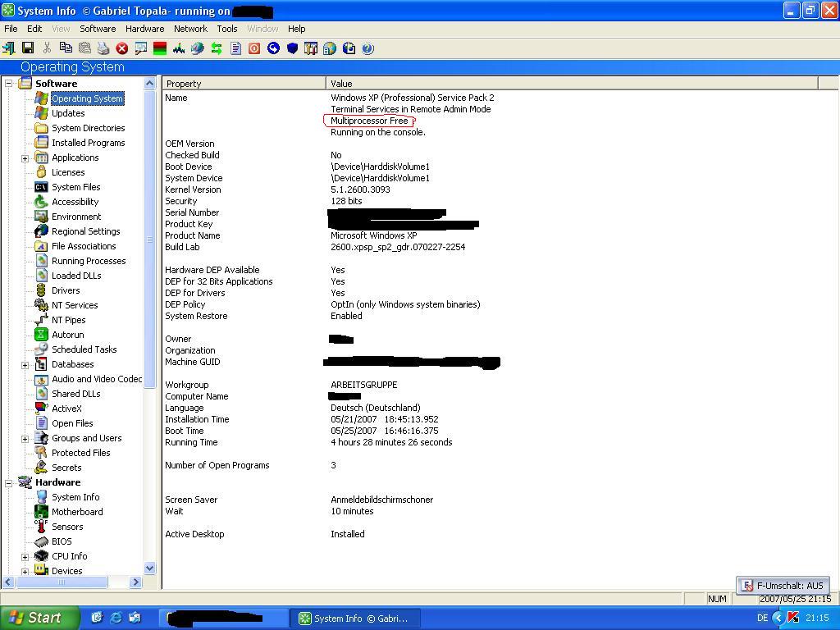Open the Network menu

click(x=190, y=29)
